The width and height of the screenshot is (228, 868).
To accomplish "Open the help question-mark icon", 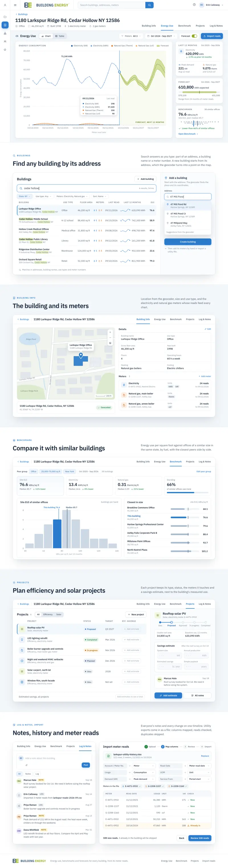I will 194,5.
